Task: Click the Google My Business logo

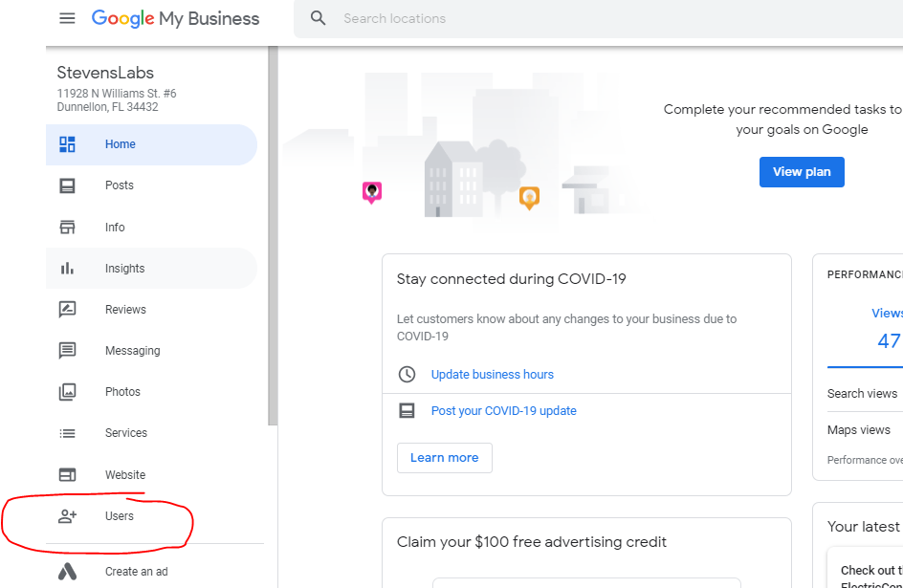Action: point(175,18)
